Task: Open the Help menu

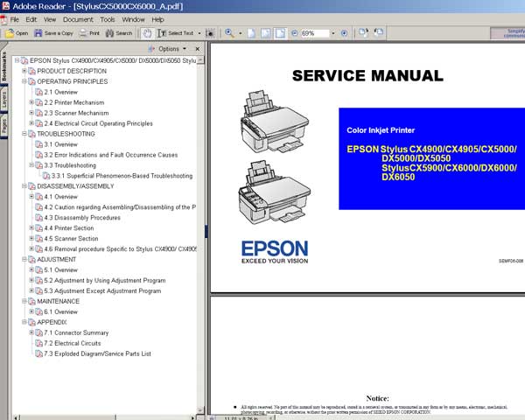Action: (157, 19)
